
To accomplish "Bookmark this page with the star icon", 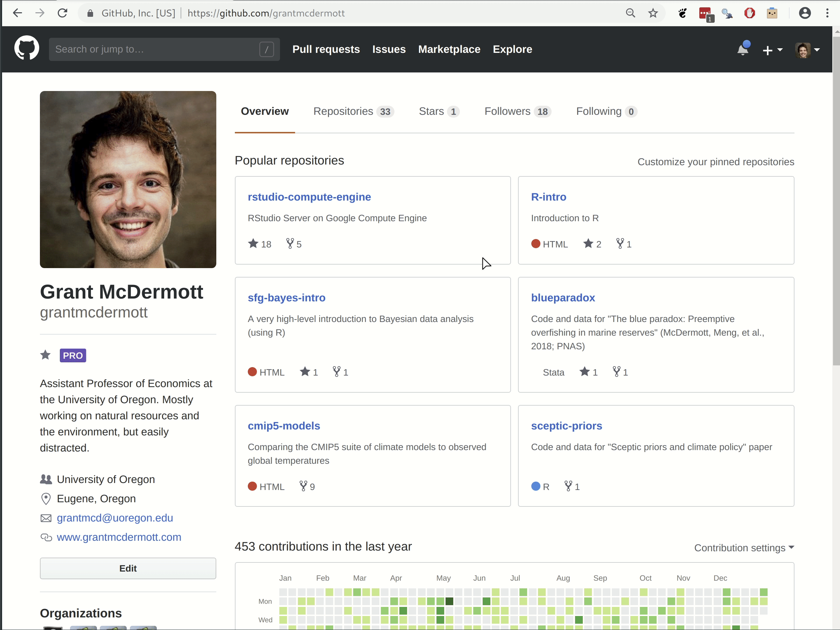I will click(x=653, y=13).
